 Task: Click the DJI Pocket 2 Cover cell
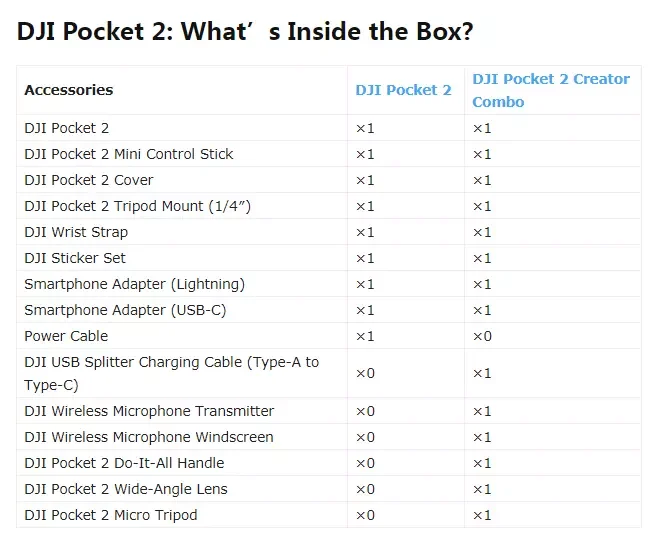pyautogui.click(x=89, y=180)
